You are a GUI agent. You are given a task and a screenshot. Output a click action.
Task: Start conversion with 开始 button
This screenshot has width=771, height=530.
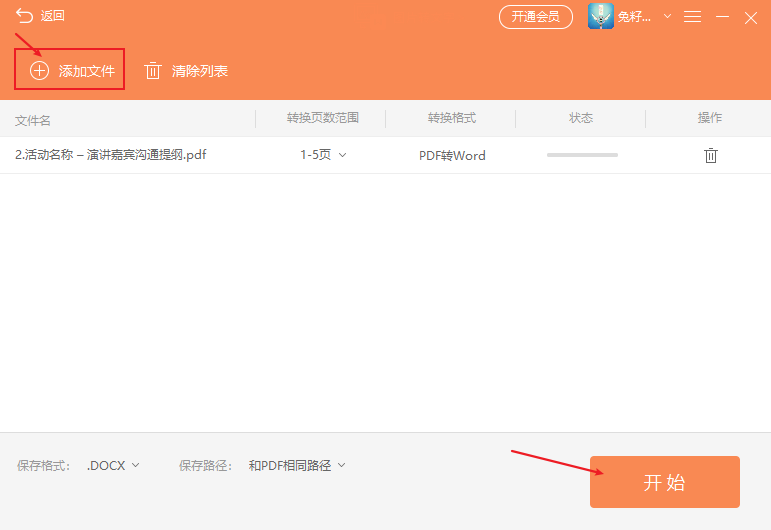tap(665, 482)
